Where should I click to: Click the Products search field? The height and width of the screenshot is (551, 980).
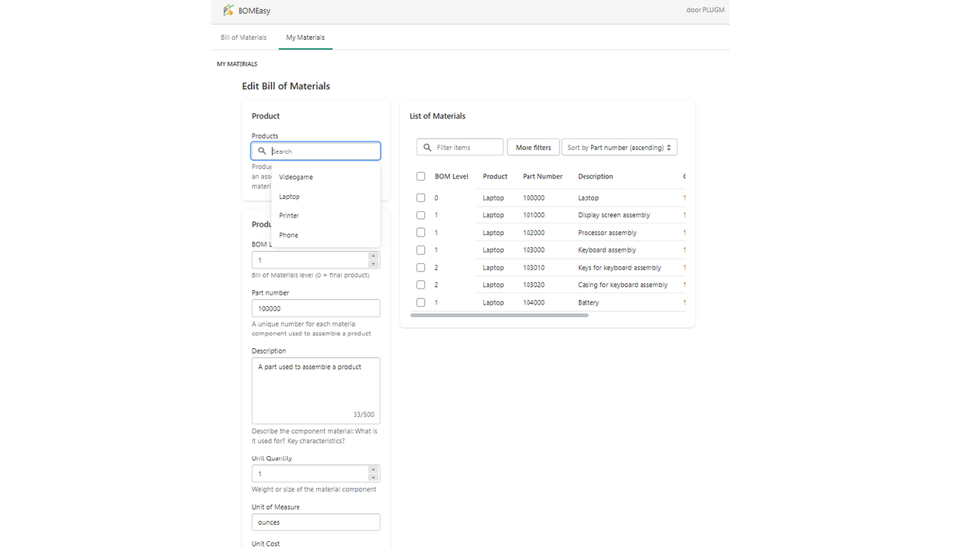(x=316, y=151)
